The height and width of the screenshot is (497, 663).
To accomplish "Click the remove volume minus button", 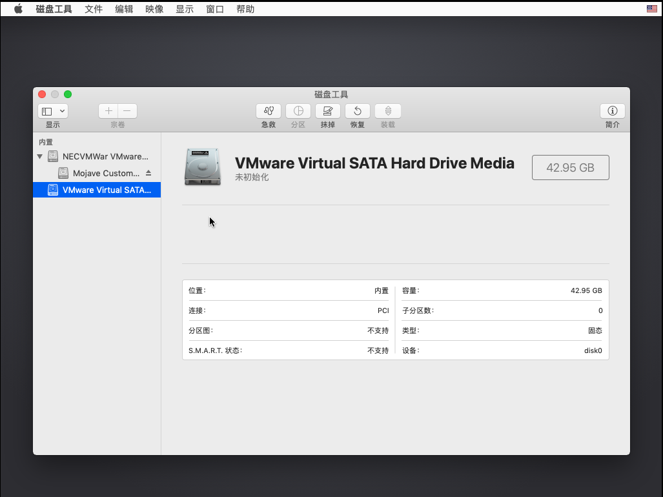I will (x=127, y=111).
